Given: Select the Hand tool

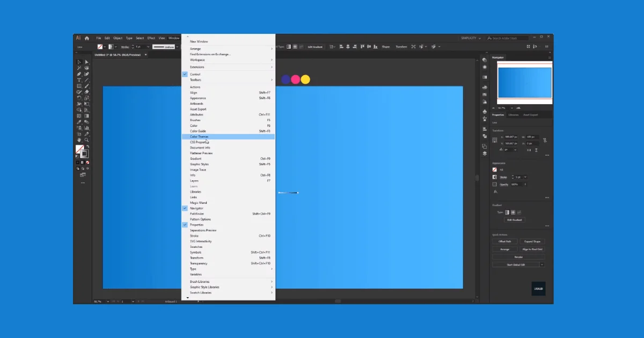Looking at the screenshot, I should (79, 140).
